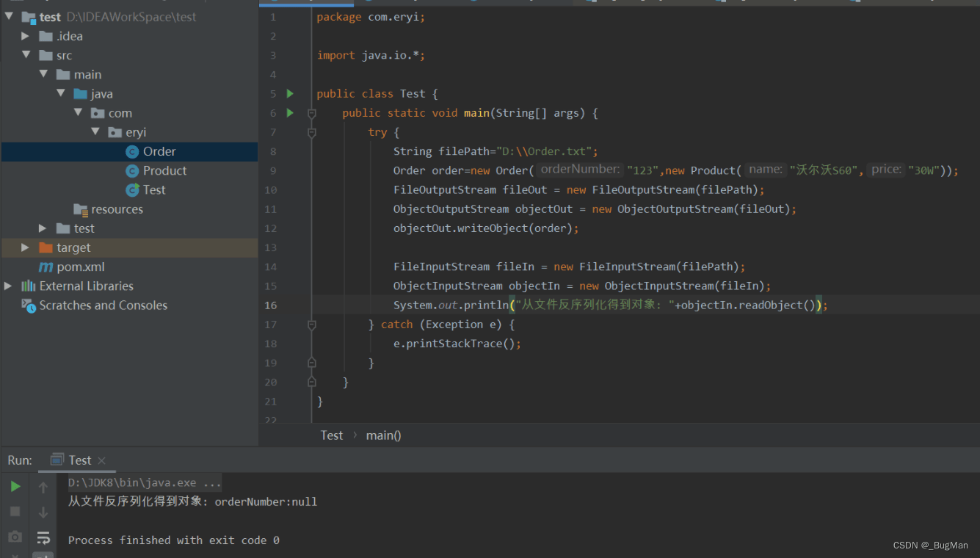Open the Product class file
This screenshot has height=558, width=980.
point(164,170)
